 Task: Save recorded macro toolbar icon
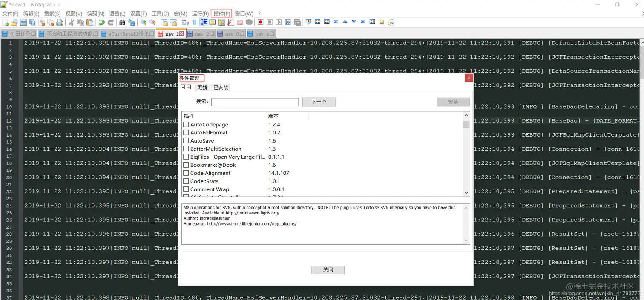pyautogui.click(x=297, y=22)
